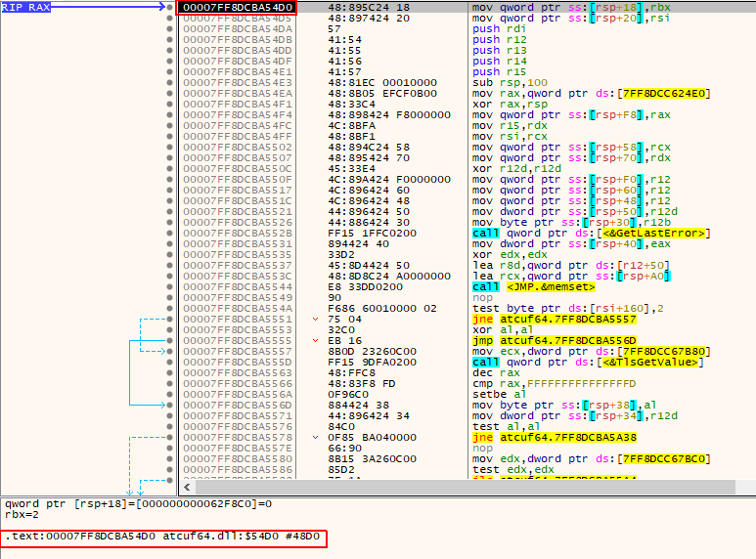Click jump chevron beside bytes 75 04
Image resolution: width=756 pixels, height=559 pixels.
pos(315,319)
